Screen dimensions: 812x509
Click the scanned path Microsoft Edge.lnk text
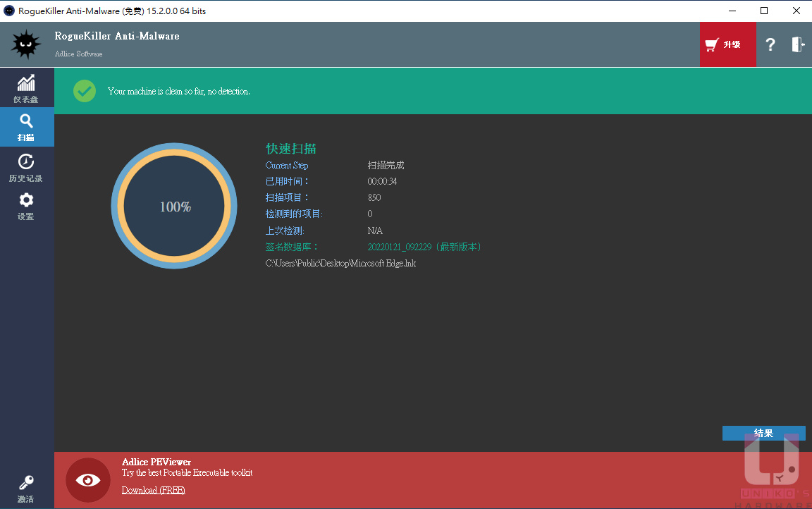click(340, 264)
